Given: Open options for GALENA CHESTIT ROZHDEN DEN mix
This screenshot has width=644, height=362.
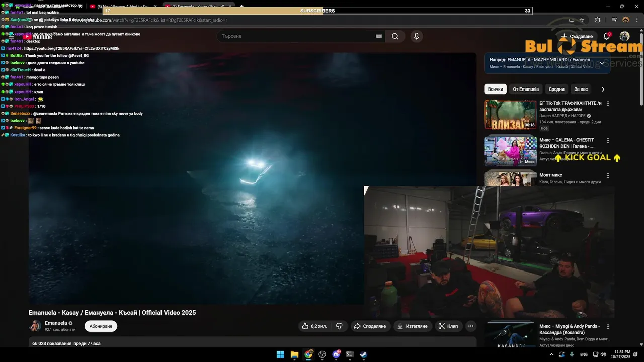Looking at the screenshot, I should pos(608,141).
